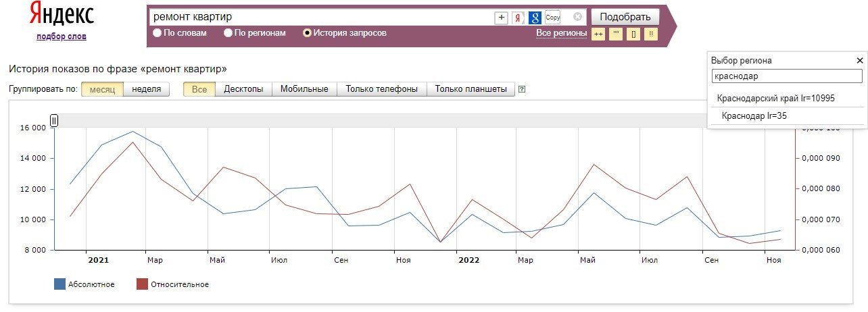
Task: Apply the ++ operator button
Action: click(598, 34)
